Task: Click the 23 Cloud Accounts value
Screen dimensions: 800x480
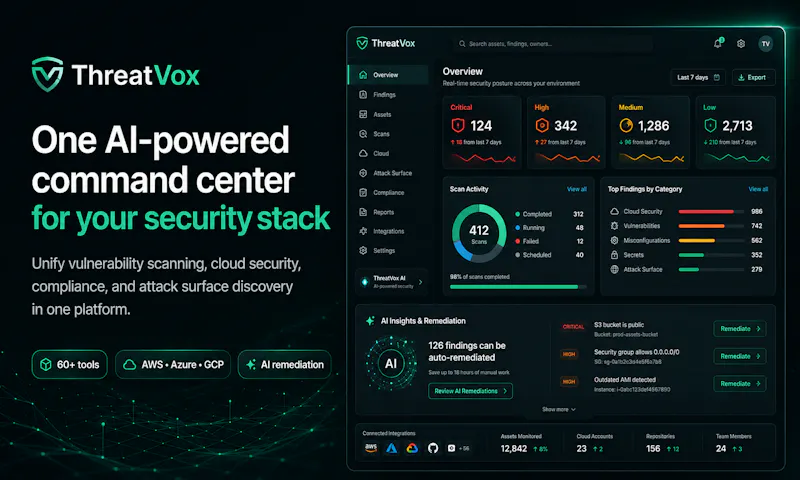Action: [582, 449]
